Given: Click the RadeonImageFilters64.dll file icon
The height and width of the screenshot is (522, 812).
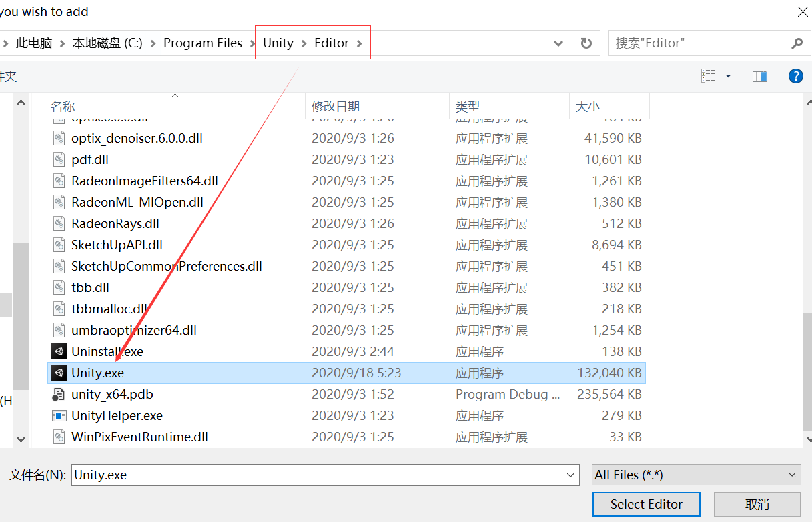Looking at the screenshot, I should [x=59, y=181].
